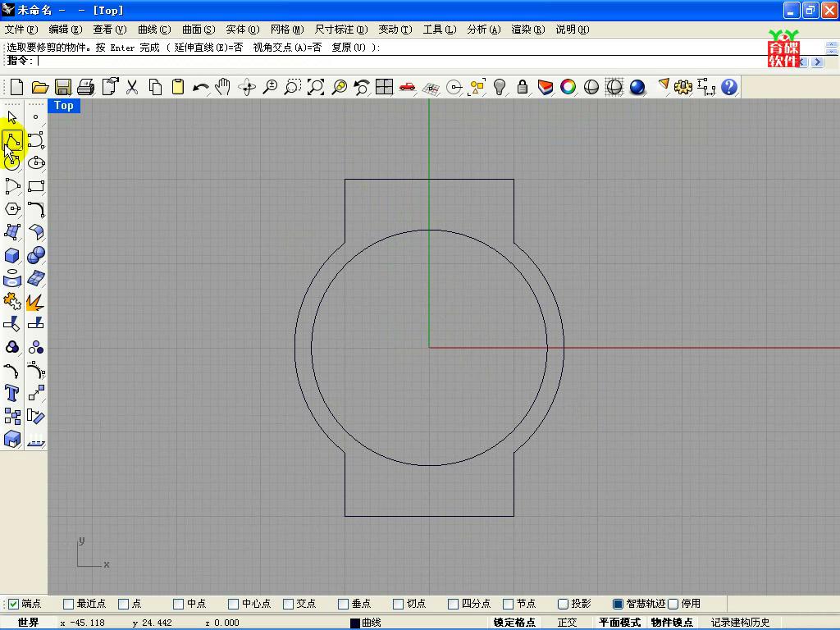
Task: Print the viewport using the printer icon
Action: (x=86, y=87)
